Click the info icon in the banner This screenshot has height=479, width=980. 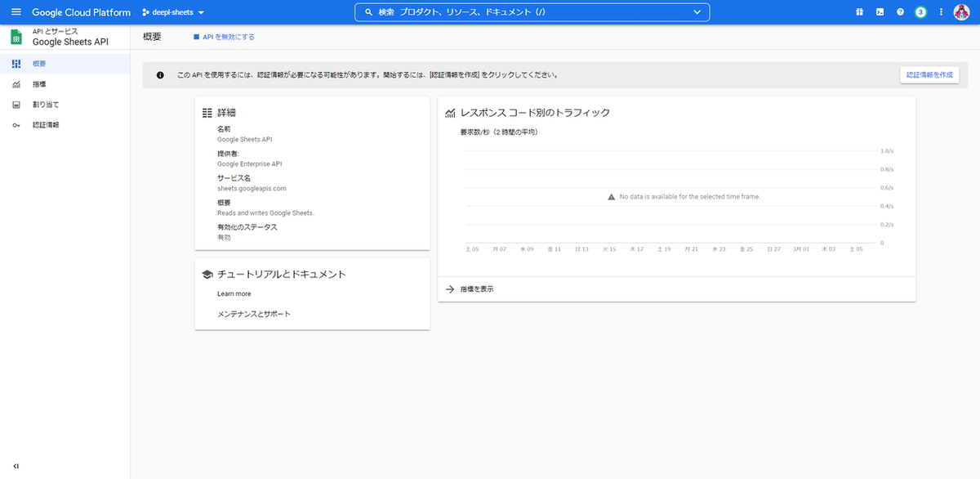pyautogui.click(x=160, y=74)
